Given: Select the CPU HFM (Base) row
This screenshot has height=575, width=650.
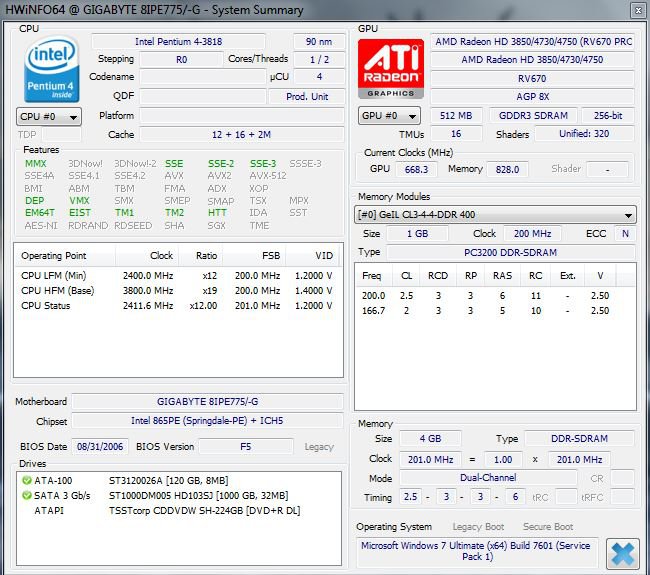Looking at the screenshot, I should pyautogui.click(x=177, y=291).
